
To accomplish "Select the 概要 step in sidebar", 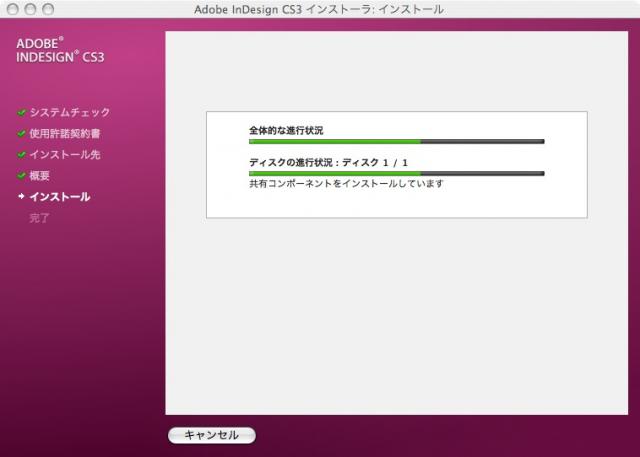I will (x=40, y=176).
